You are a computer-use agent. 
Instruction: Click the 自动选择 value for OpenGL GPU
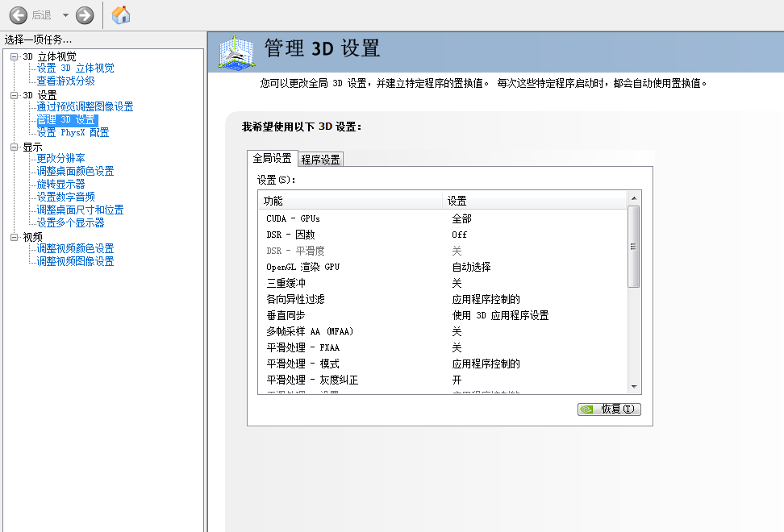click(x=471, y=268)
